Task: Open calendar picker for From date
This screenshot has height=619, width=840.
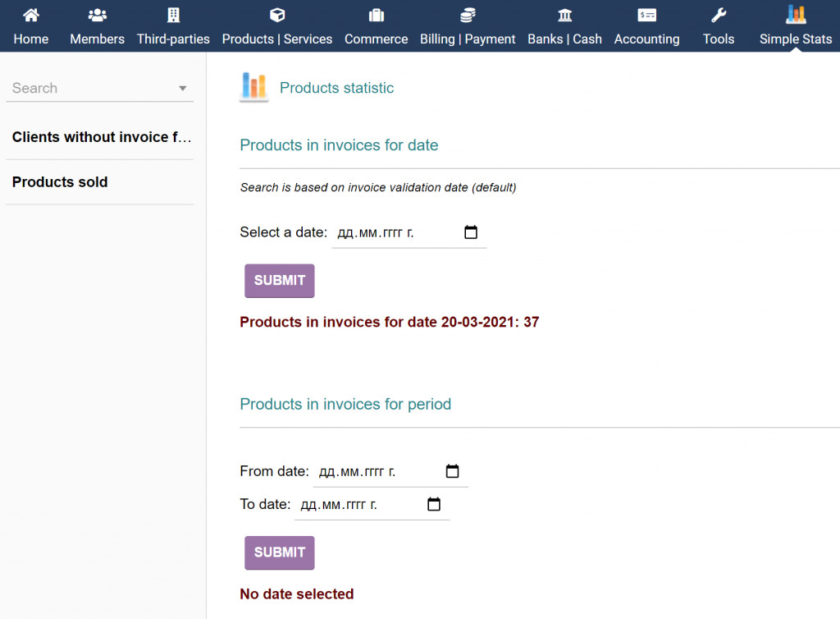Action: click(x=452, y=471)
